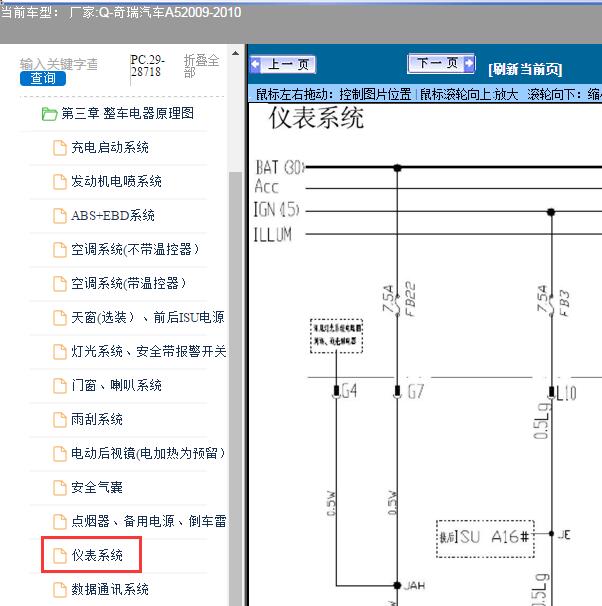Click the sidebar vertical scrollbar thumb

pos(235,388)
